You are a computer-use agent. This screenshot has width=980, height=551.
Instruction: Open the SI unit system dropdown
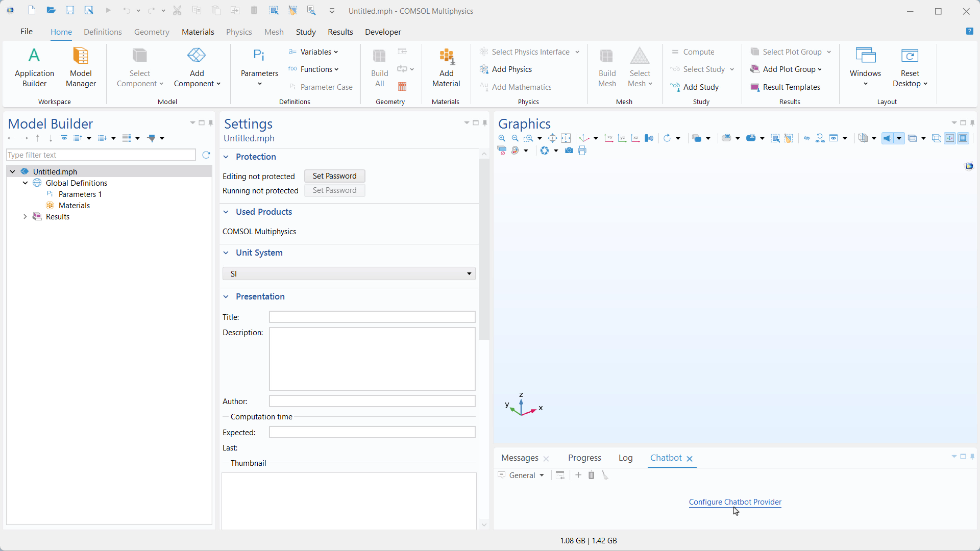click(x=349, y=273)
